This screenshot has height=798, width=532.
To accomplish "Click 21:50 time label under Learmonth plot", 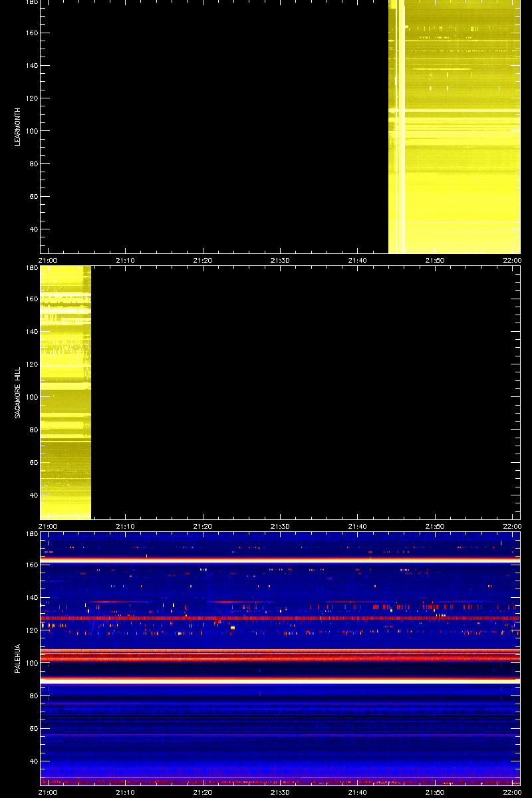I will (435, 261).
